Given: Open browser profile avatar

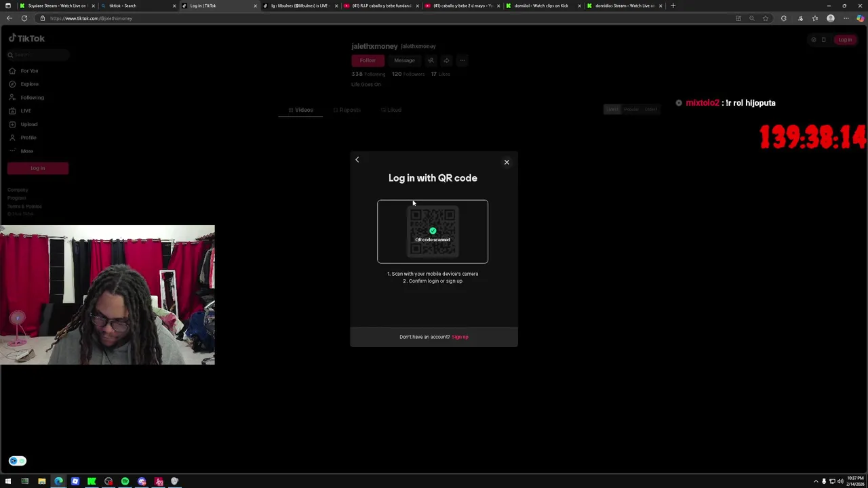Looking at the screenshot, I should [x=831, y=18].
